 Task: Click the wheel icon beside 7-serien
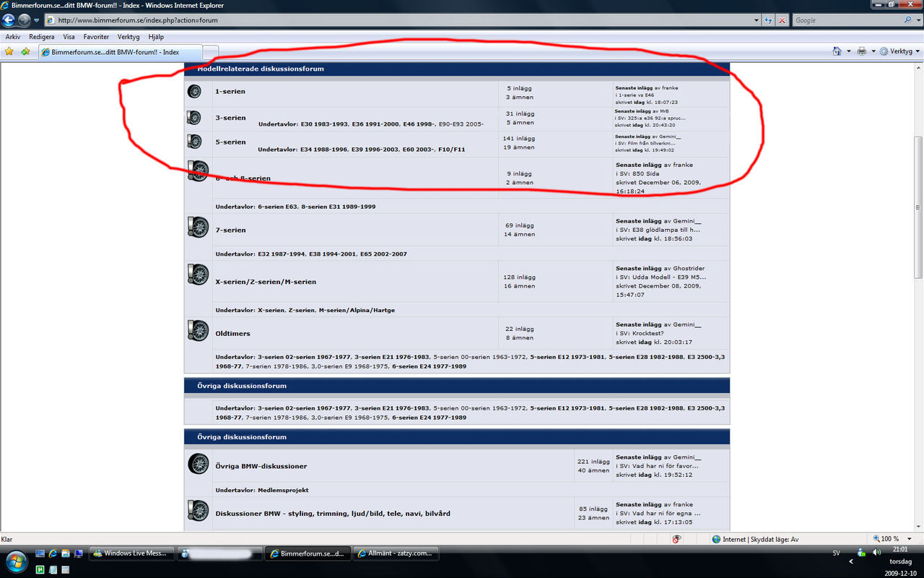(198, 228)
